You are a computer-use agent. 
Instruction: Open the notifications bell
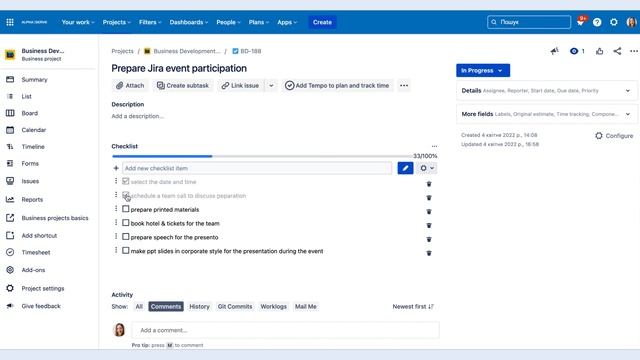point(580,22)
